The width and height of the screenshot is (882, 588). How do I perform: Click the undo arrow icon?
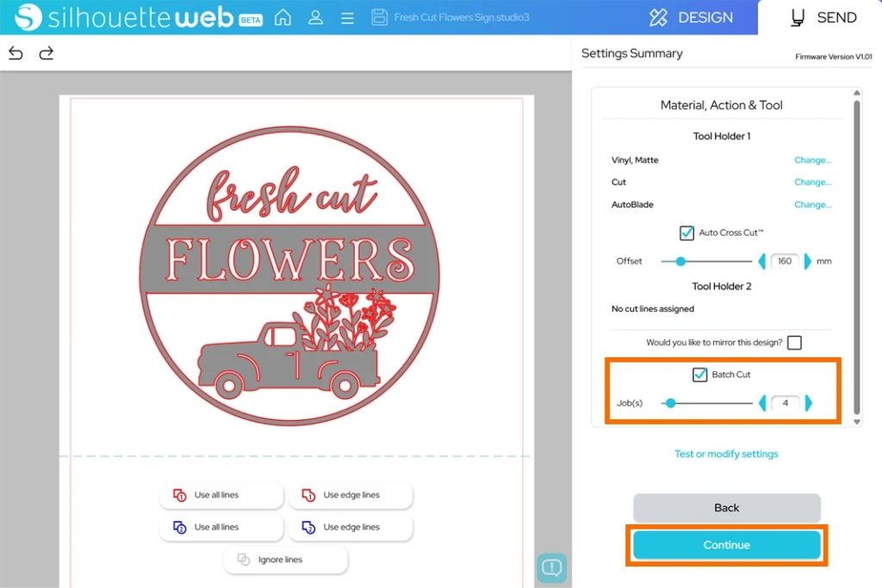(x=16, y=53)
